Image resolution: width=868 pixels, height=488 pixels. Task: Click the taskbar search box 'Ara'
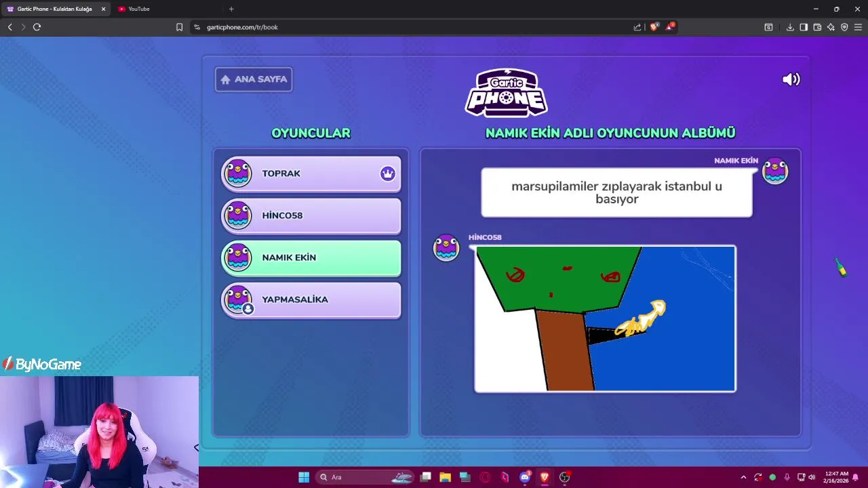click(x=366, y=477)
